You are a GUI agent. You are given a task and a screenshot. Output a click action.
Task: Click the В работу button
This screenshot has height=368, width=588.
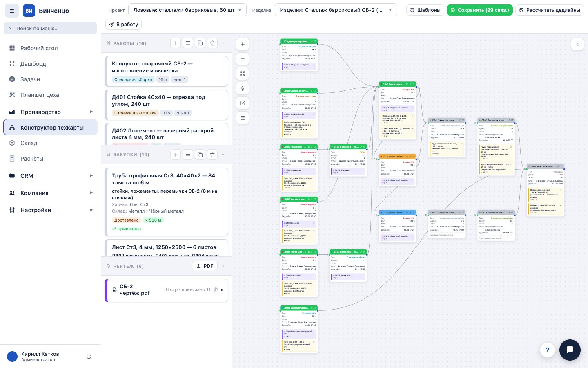[x=124, y=25]
